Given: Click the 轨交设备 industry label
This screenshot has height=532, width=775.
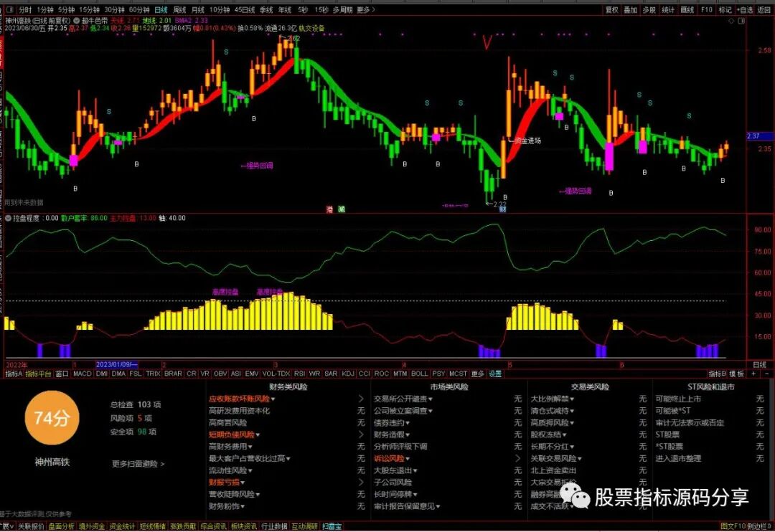Looking at the screenshot, I should click(x=311, y=28).
